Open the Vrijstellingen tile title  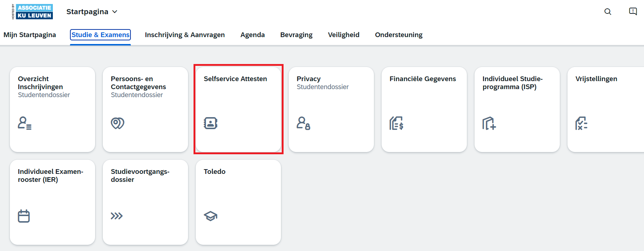pyautogui.click(x=596, y=79)
